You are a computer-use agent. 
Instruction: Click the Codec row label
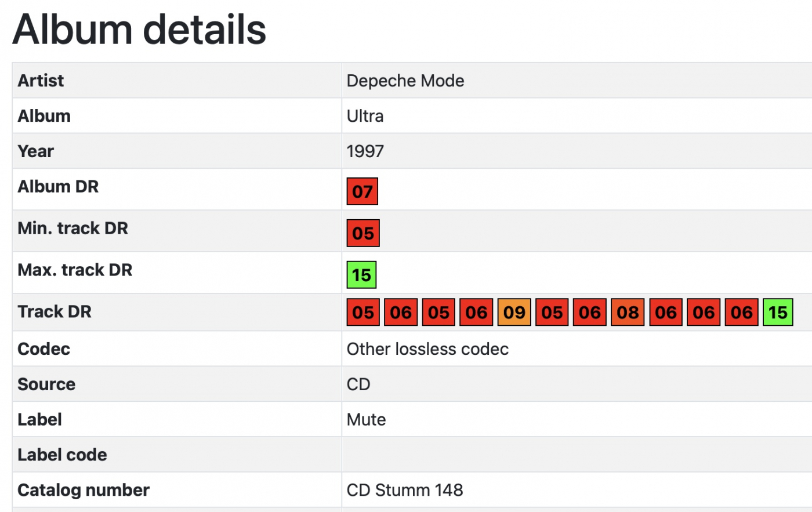tap(44, 349)
